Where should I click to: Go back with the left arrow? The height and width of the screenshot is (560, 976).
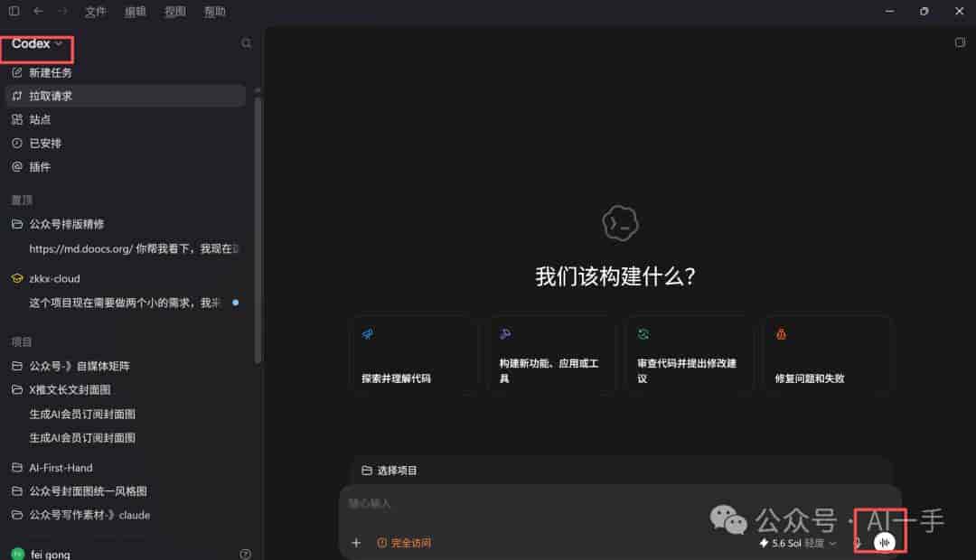[38, 11]
